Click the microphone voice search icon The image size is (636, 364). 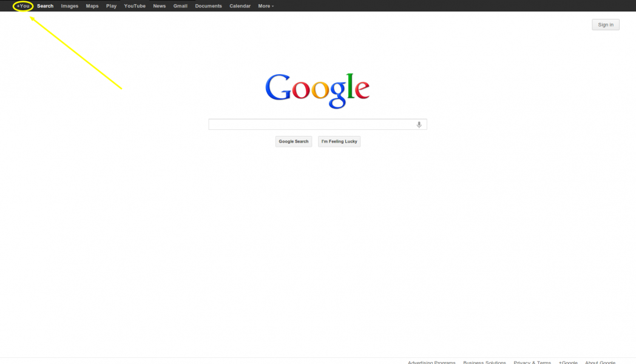pos(419,124)
